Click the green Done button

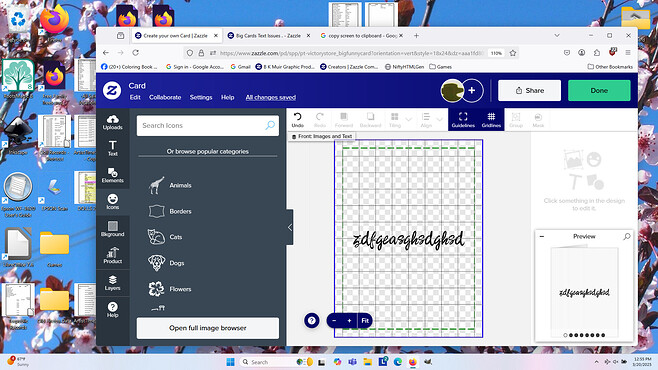coord(599,91)
